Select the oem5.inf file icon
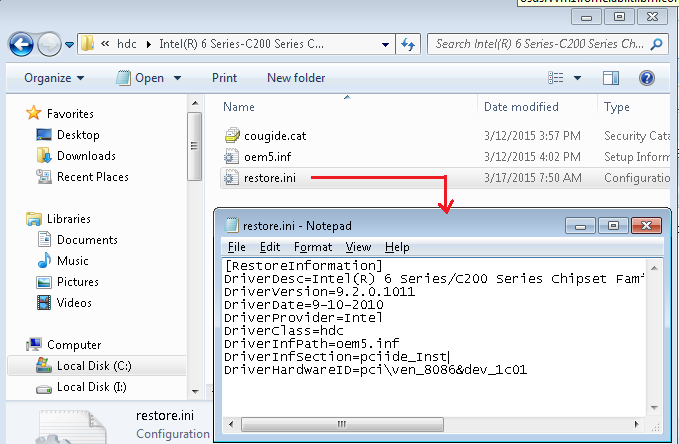679x444 pixels. [x=231, y=156]
